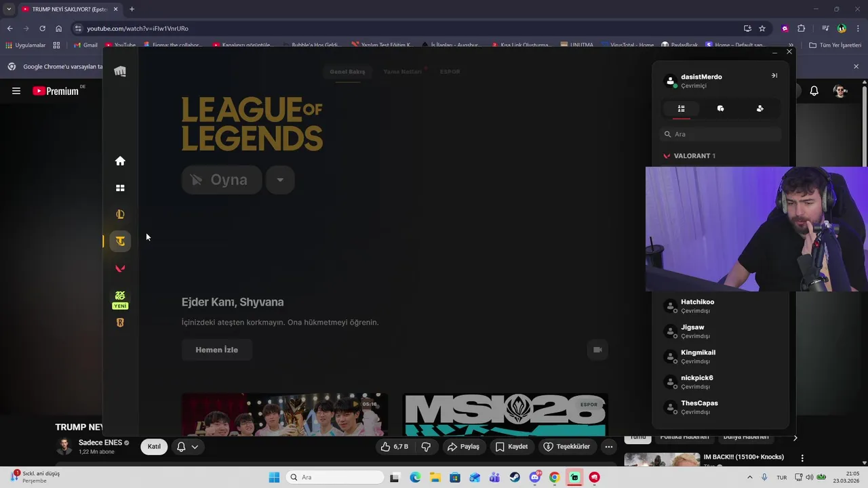Select friend Kingmikail in friends list
The image size is (868, 488).
click(720, 357)
